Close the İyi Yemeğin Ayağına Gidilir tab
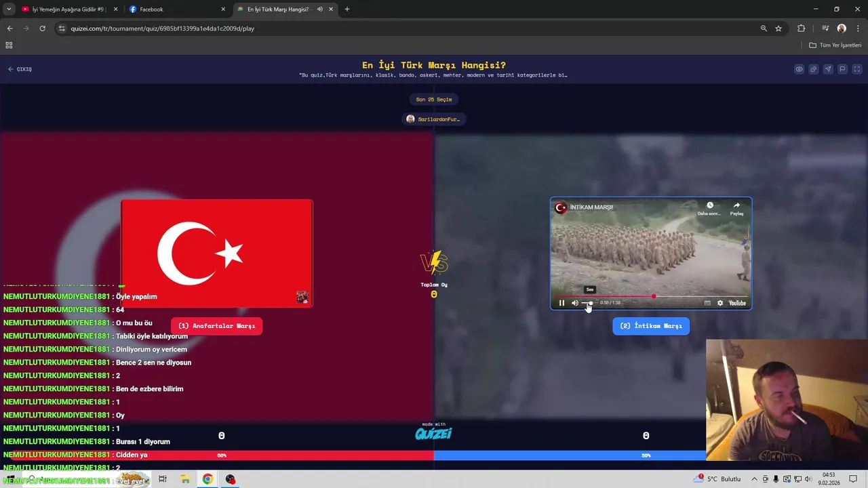 [x=115, y=9]
